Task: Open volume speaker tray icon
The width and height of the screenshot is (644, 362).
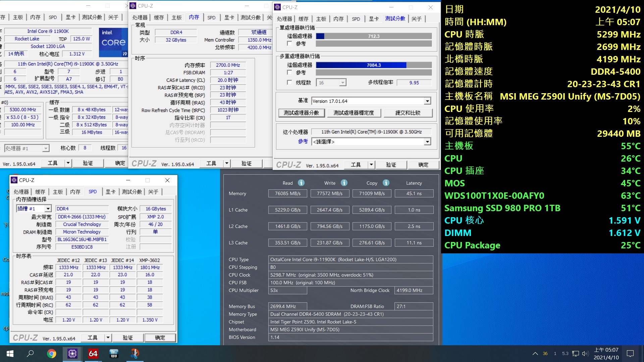Action: coord(585,354)
